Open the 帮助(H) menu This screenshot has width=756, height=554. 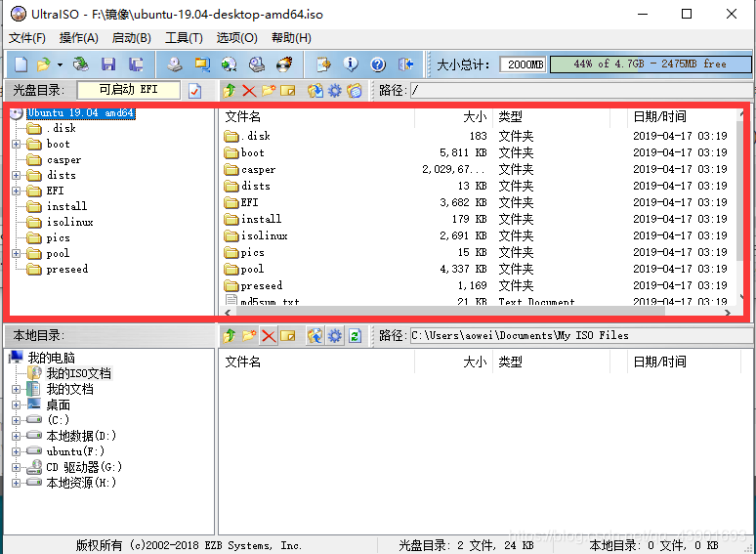[x=291, y=38]
